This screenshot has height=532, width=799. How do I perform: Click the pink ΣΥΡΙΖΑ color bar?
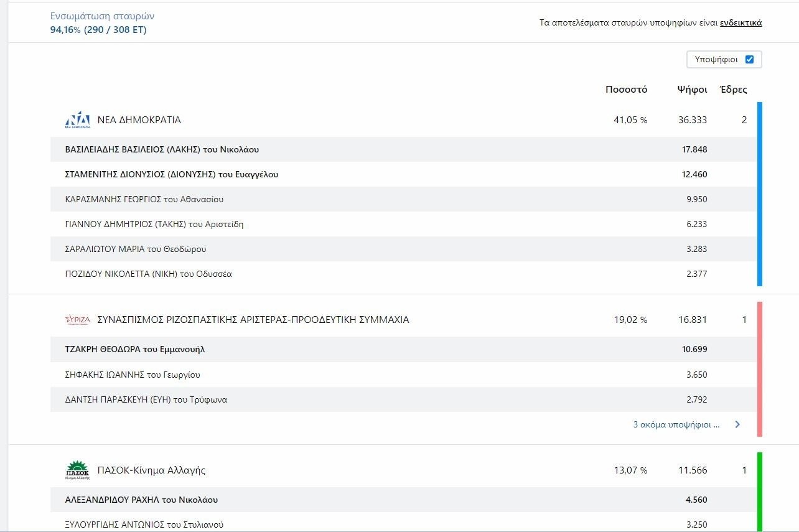coord(760,369)
